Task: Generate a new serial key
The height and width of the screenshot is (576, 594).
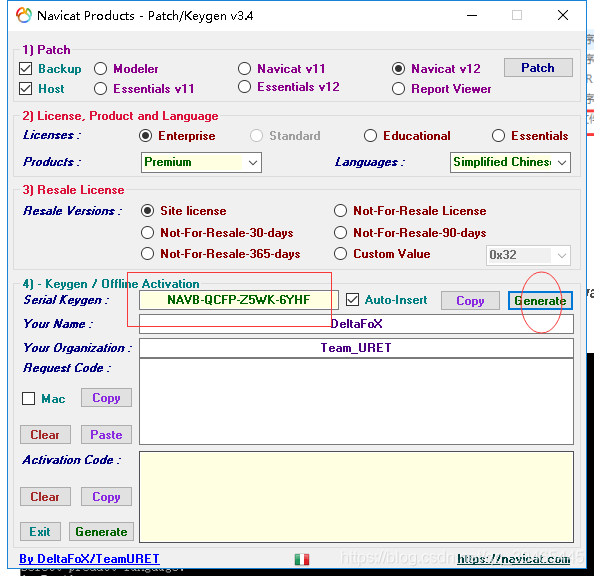Action: point(540,301)
